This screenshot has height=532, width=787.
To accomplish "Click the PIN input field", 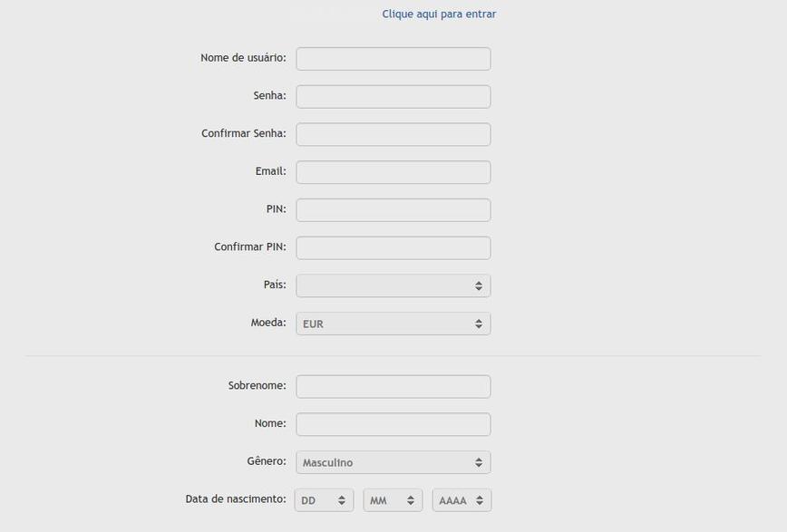I will coord(393,209).
